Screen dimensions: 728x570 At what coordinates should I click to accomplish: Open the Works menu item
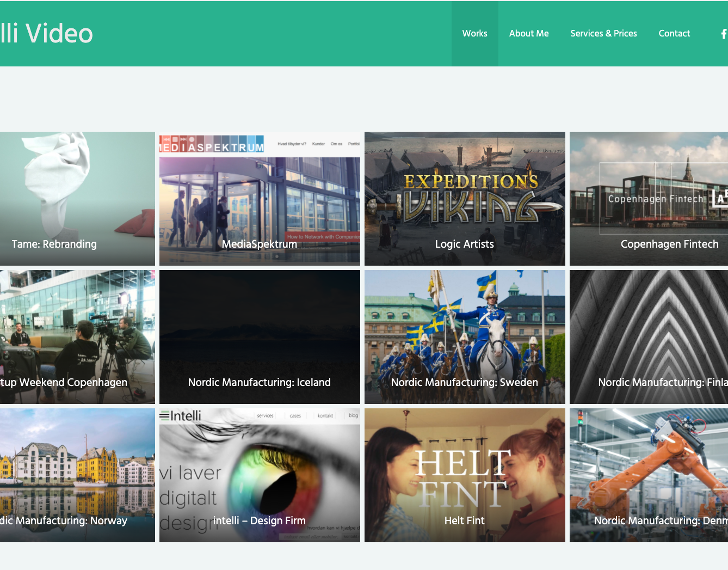pos(474,33)
